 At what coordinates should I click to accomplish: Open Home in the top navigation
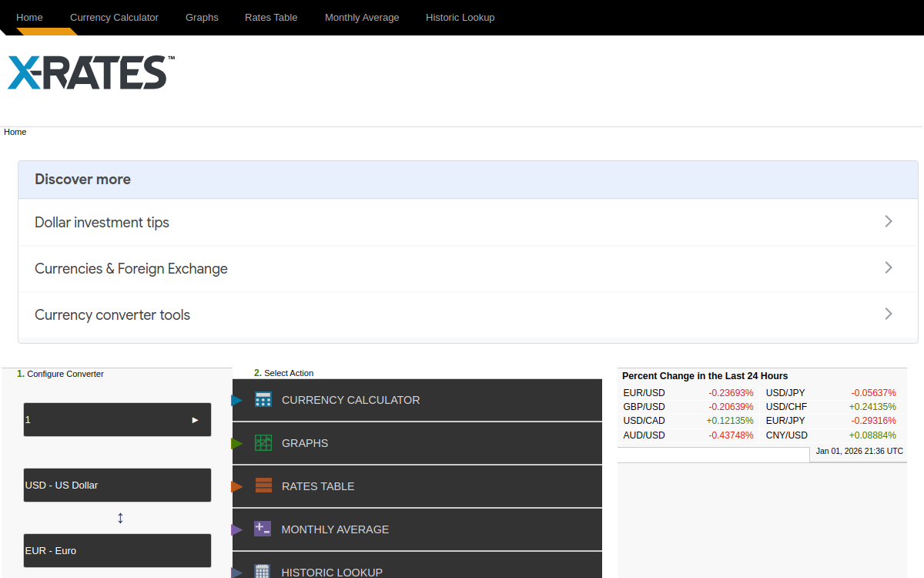(x=29, y=17)
